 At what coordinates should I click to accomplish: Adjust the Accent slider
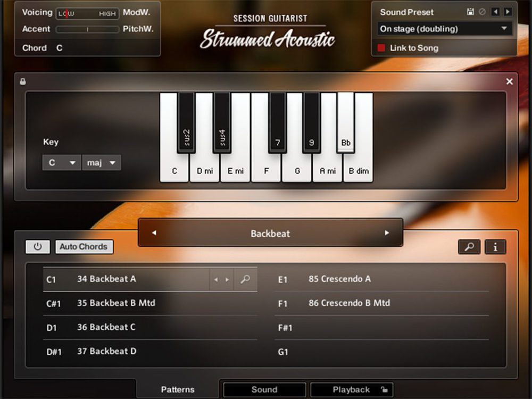click(88, 29)
